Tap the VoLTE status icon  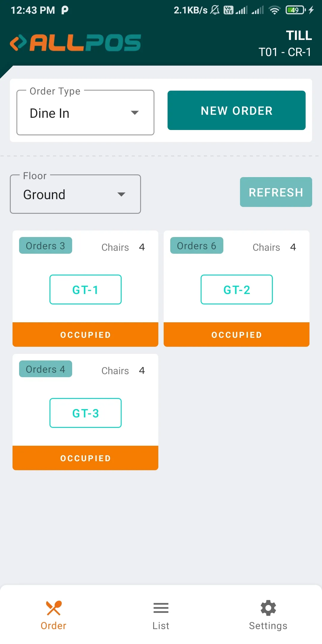228,10
